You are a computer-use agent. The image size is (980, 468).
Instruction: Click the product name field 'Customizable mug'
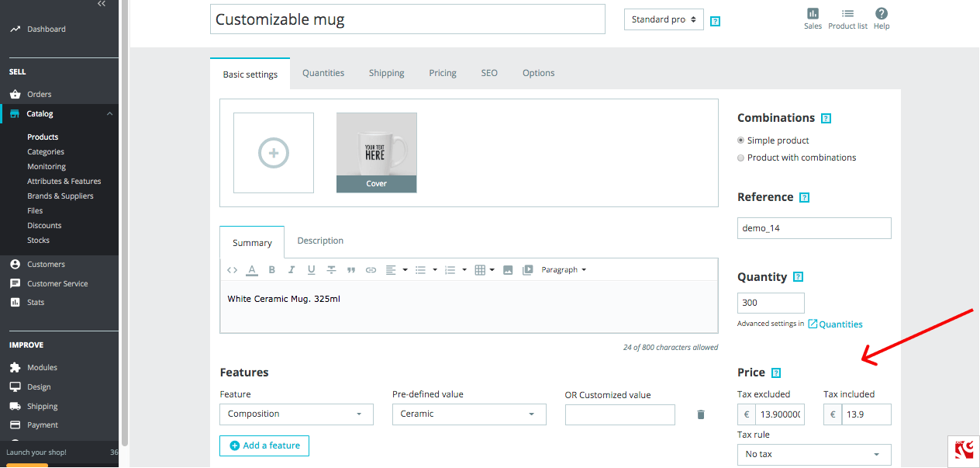[407, 19]
